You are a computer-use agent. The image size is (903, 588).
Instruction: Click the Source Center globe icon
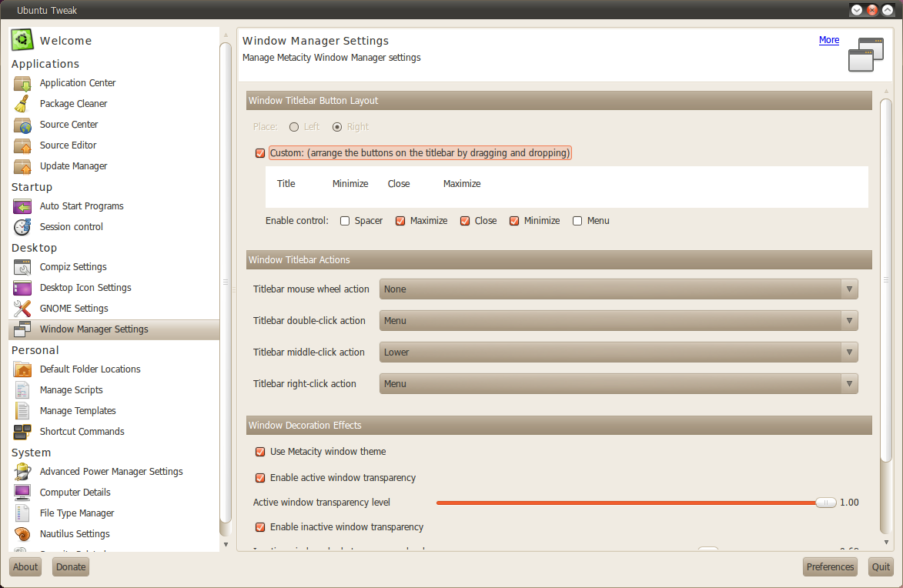coord(22,125)
